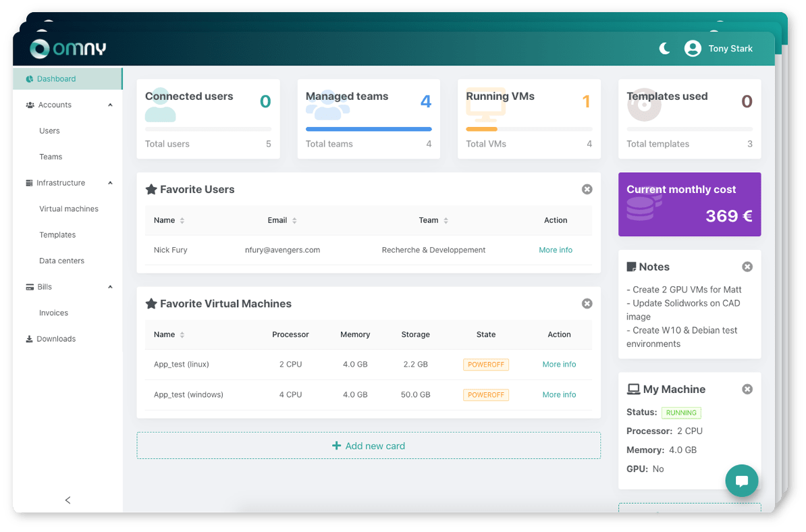This screenshot has width=806, height=532.
Task: Click the Favorite Virtual Machines star icon
Action: pyautogui.click(x=151, y=303)
